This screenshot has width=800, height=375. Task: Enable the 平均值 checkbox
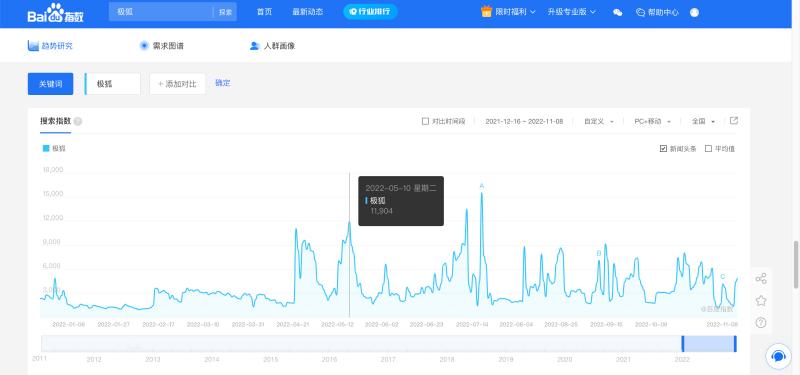(708, 149)
